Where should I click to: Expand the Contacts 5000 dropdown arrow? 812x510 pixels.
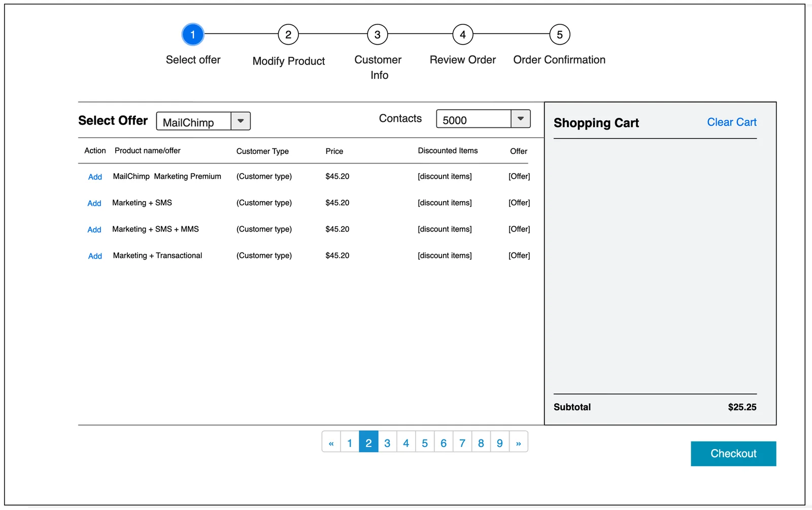(521, 118)
